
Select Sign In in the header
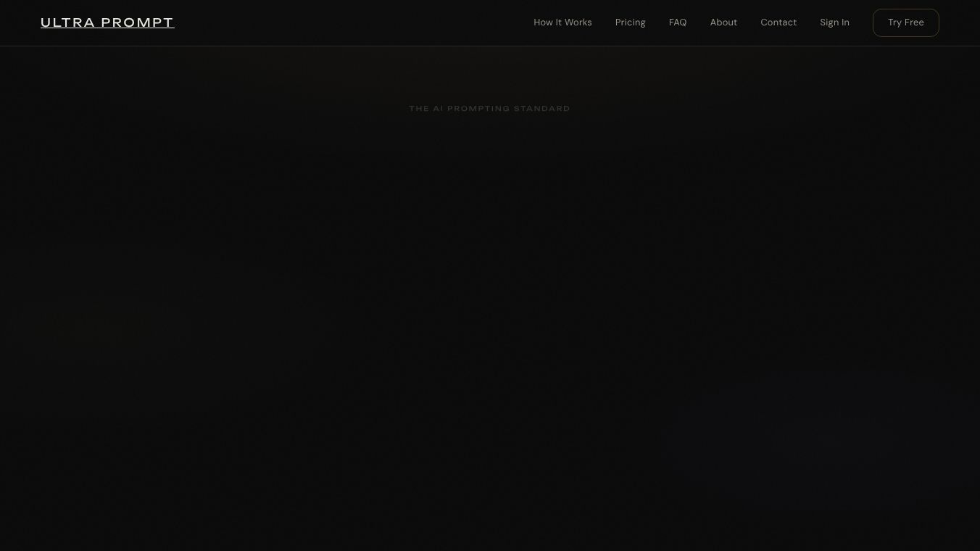(x=834, y=22)
